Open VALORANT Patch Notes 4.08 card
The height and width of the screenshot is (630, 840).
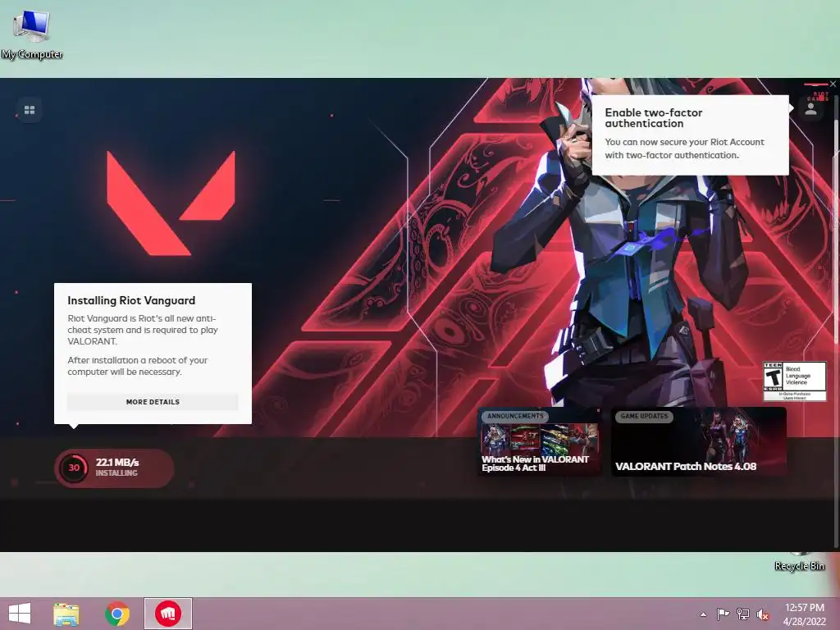pos(699,442)
